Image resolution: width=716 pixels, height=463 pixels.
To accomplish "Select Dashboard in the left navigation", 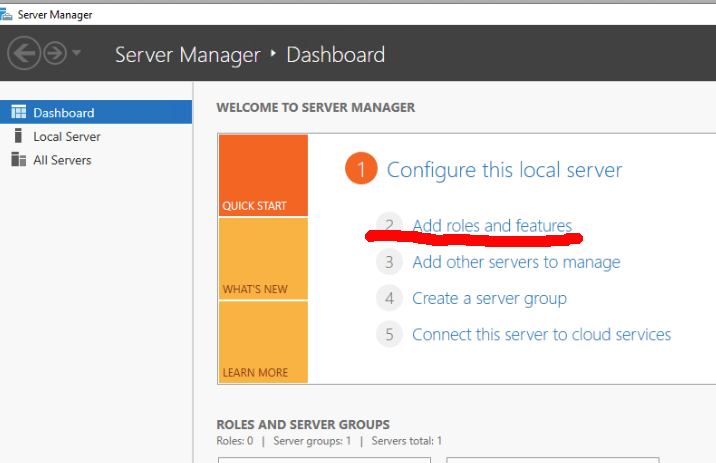I will tap(63, 113).
